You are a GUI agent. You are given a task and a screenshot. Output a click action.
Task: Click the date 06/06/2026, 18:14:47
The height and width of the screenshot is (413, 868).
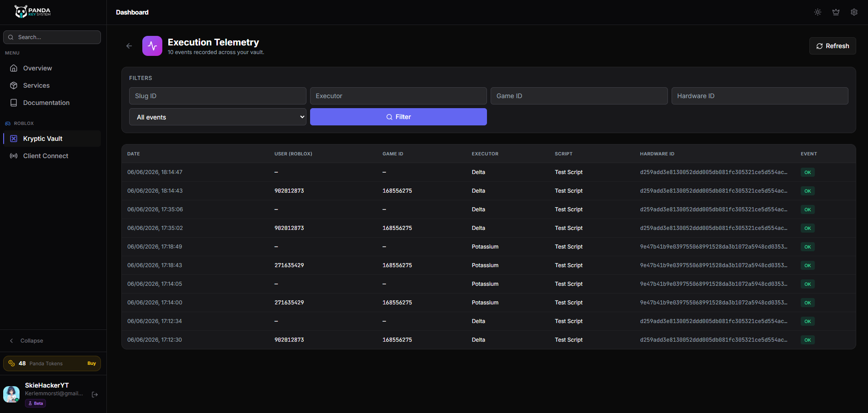(x=155, y=172)
